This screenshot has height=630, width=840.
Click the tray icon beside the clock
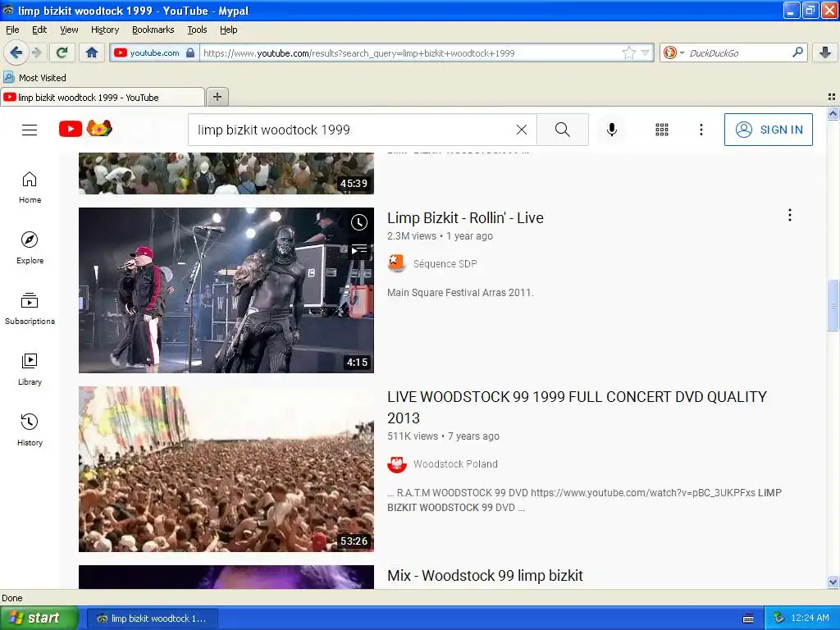779,618
